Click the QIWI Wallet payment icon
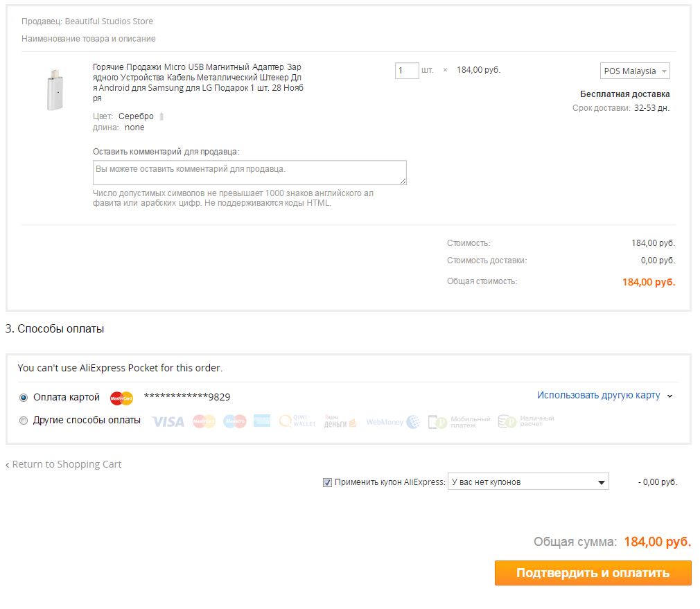The image size is (700, 609). [x=297, y=421]
